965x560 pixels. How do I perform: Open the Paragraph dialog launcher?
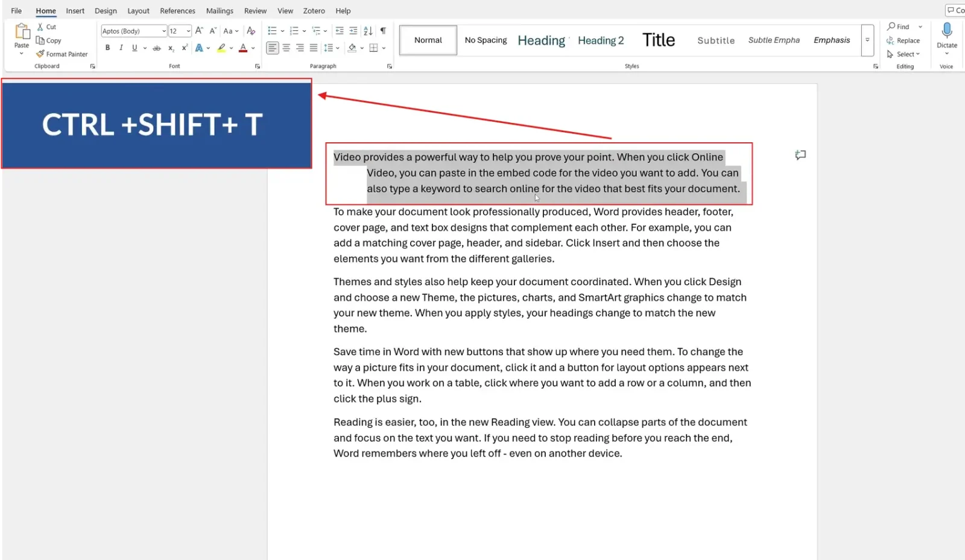tap(390, 66)
